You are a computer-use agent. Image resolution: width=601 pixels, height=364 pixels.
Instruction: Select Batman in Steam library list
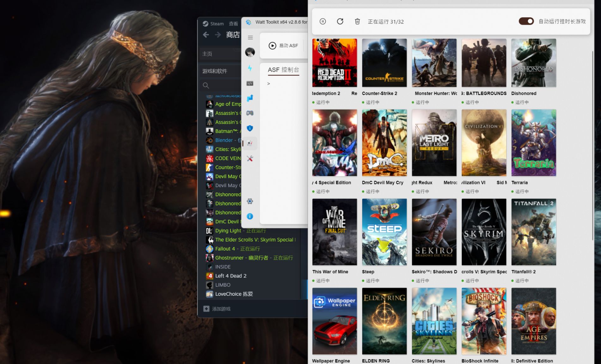click(223, 131)
